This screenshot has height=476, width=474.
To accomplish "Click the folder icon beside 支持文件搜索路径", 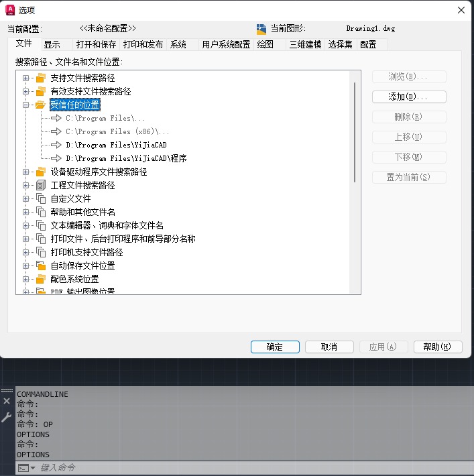I will tap(40, 78).
